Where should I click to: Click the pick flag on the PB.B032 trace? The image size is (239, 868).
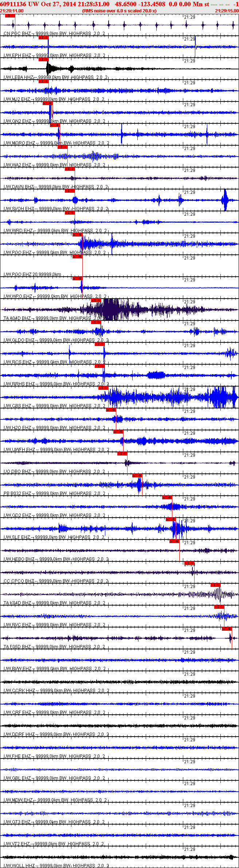(137, 476)
